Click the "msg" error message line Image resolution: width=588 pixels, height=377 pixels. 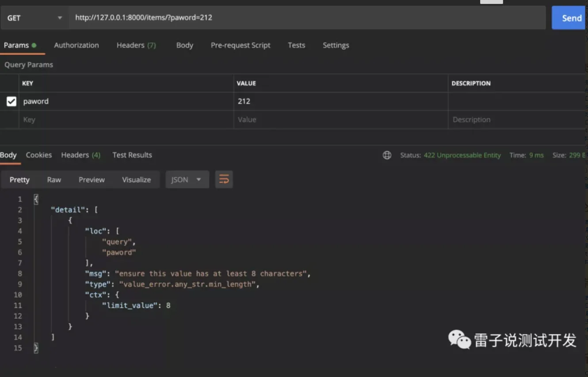click(x=198, y=273)
